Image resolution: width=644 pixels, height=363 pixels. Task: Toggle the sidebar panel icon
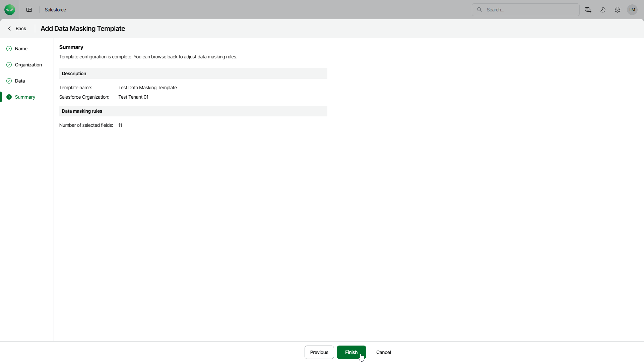point(29,10)
